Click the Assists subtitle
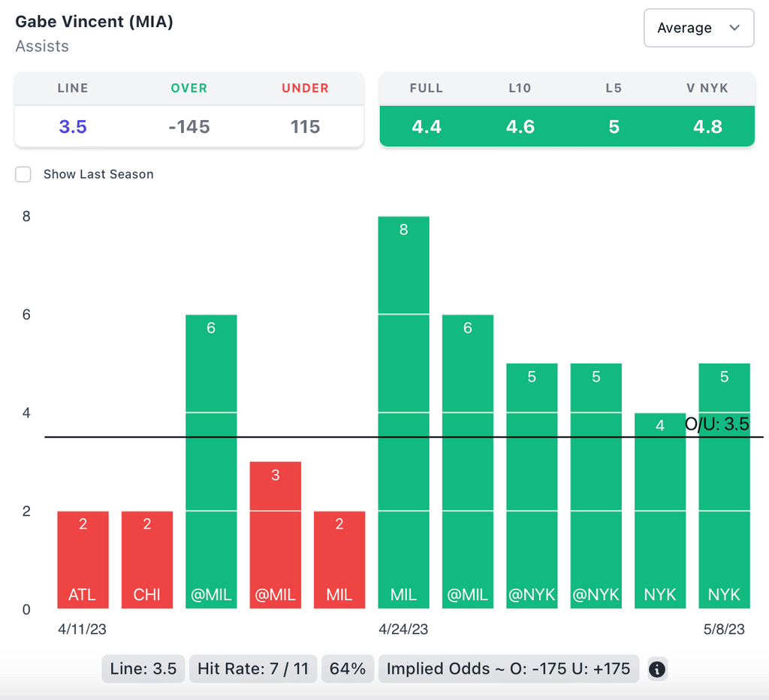 point(42,46)
